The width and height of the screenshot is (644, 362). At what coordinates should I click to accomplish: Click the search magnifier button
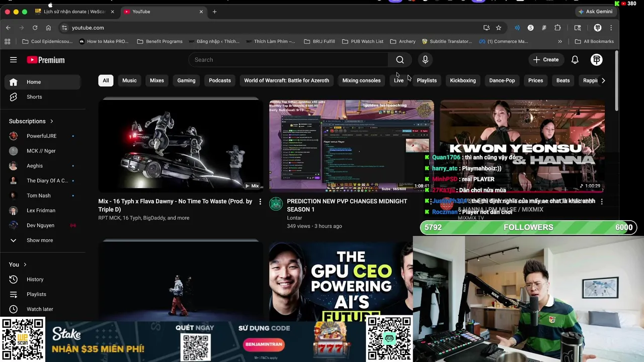400,60
